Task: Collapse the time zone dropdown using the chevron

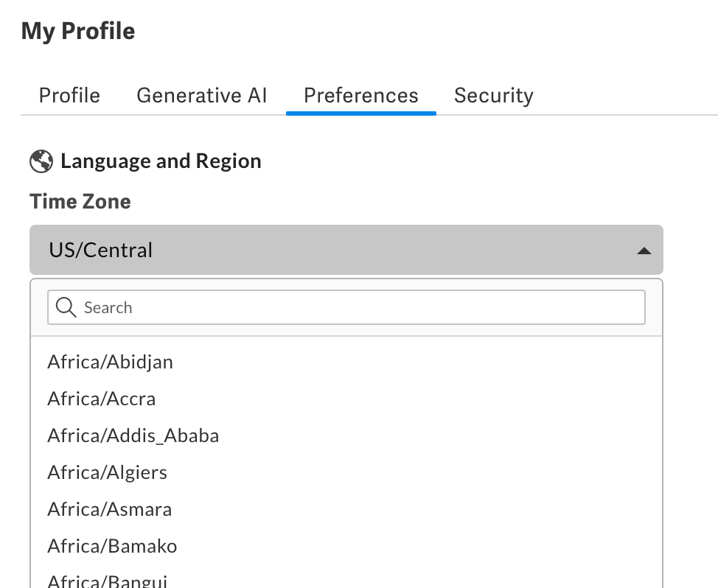Action: [x=643, y=250]
